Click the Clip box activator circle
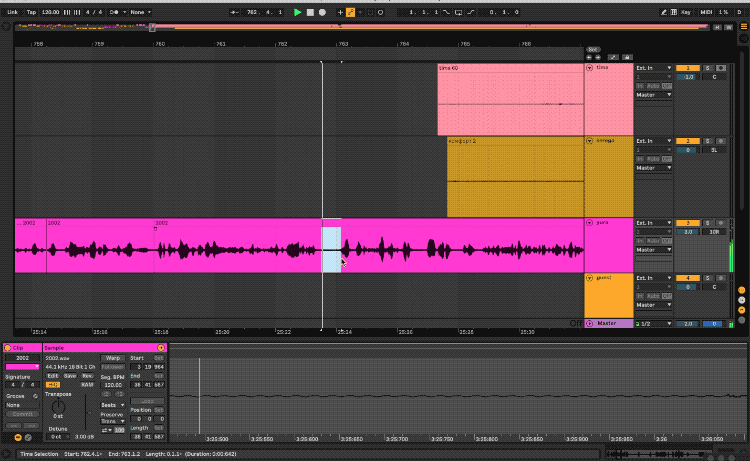Viewport: 750px width, 461px height. [8, 348]
